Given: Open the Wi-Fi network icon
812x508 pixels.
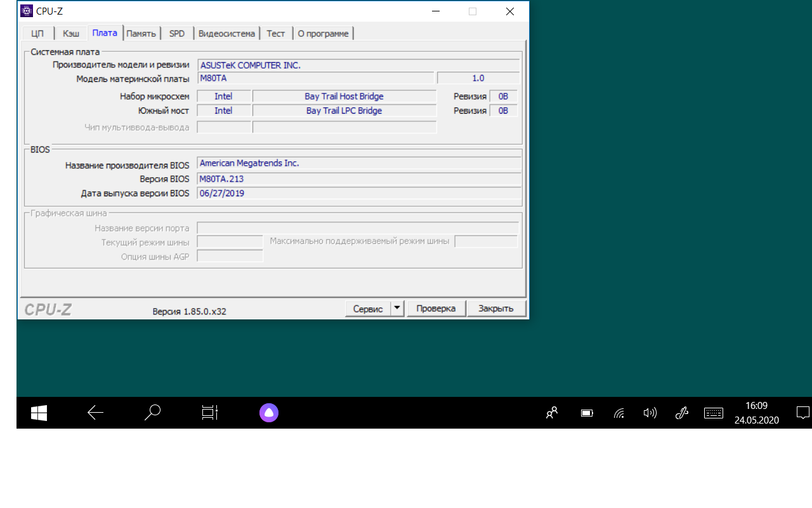Looking at the screenshot, I should [619, 413].
